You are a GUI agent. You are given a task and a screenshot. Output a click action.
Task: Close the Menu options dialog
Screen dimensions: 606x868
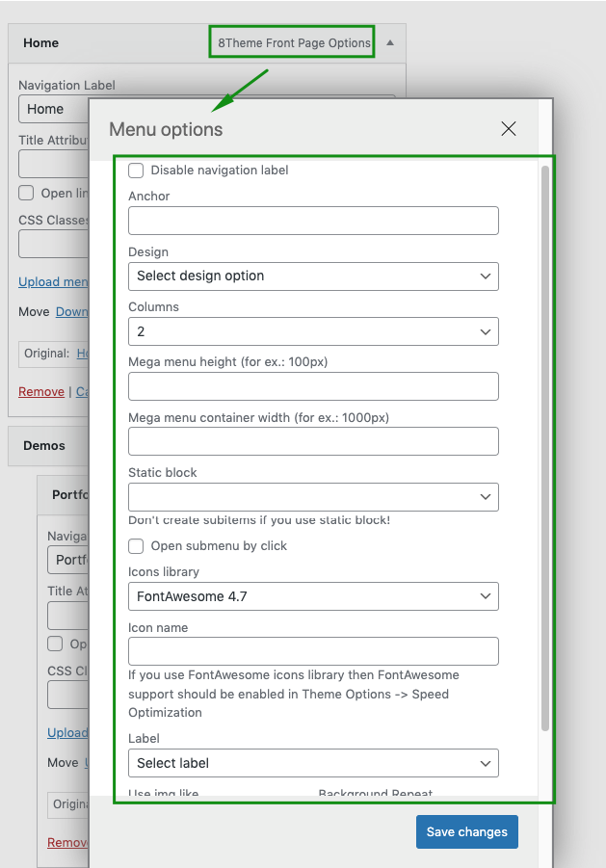pos(508,128)
